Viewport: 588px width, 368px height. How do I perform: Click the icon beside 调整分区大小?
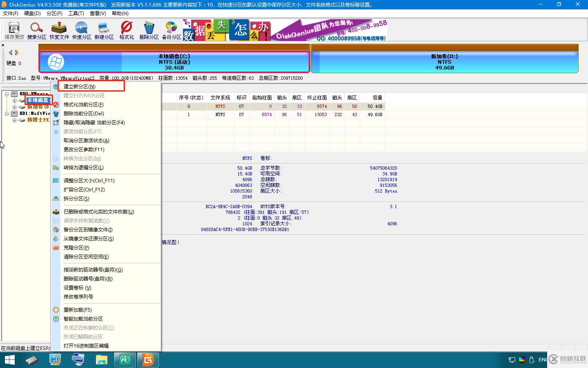pyautogui.click(x=56, y=181)
